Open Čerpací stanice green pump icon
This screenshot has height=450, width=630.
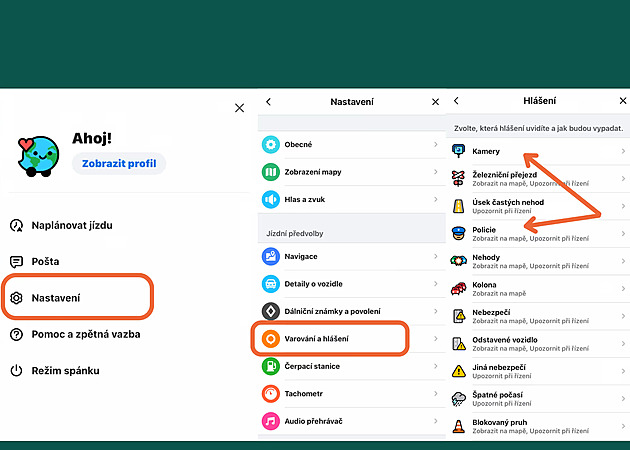point(270,367)
